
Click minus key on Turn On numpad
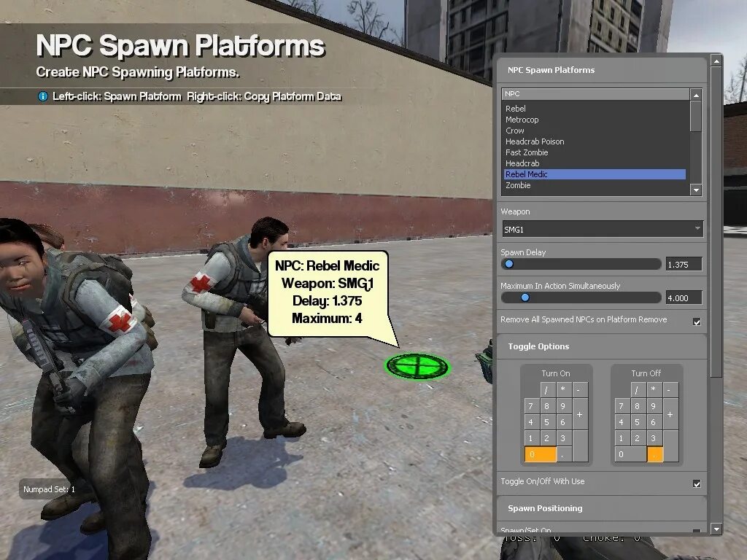point(580,390)
